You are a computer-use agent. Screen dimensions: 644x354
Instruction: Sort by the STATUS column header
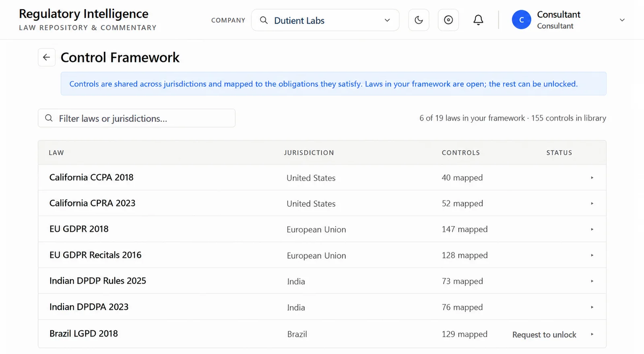559,153
